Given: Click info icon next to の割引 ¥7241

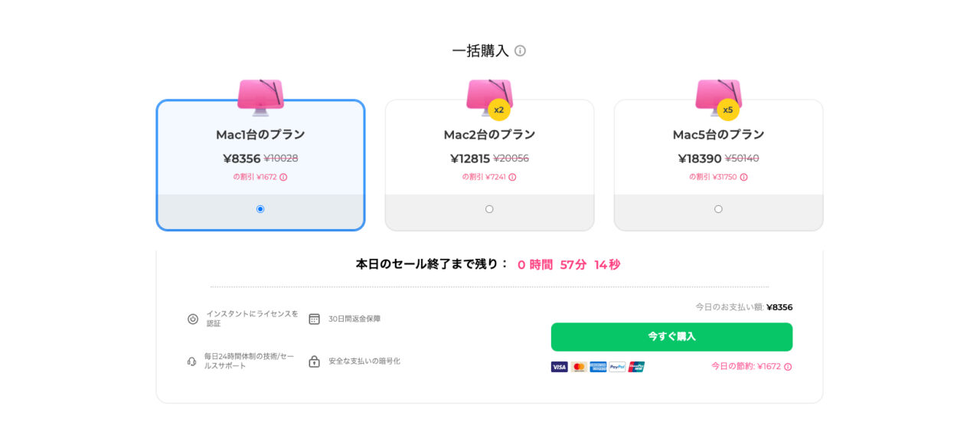Looking at the screenshot, I should click(512, 177).
